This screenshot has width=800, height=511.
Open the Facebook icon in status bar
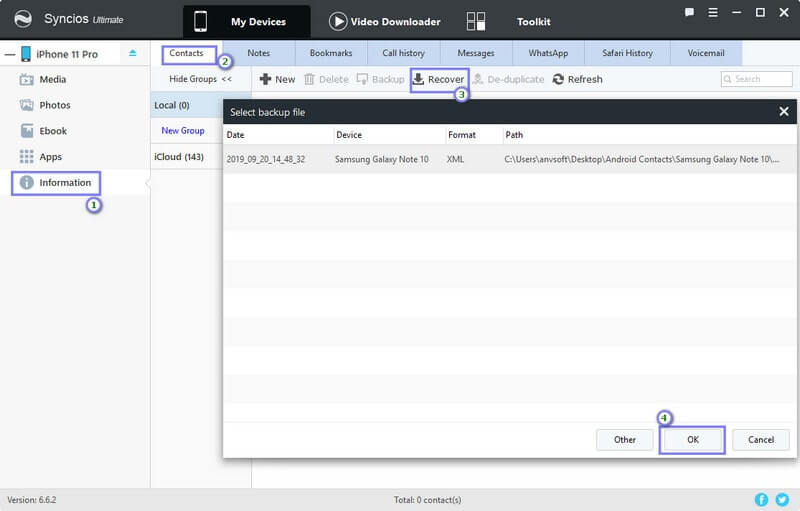tap(761, 499)
